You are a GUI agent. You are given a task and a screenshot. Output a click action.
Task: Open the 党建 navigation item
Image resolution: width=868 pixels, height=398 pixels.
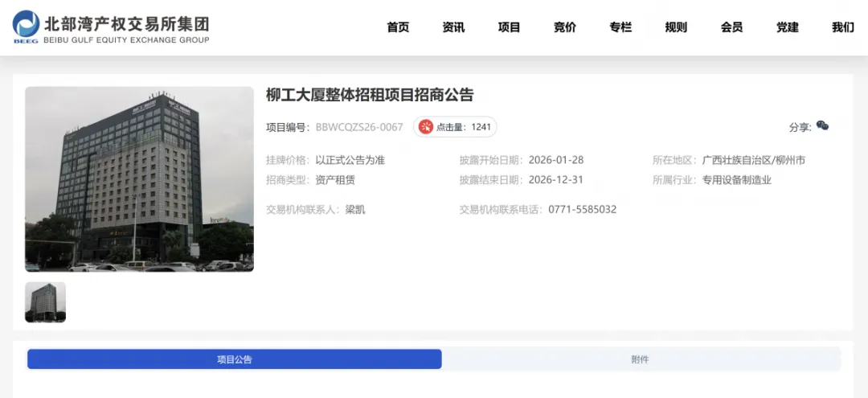pos(787,27)
